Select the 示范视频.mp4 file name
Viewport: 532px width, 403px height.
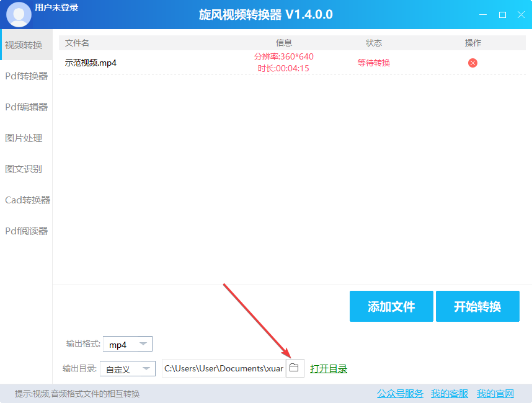click(x=91, y=63)
